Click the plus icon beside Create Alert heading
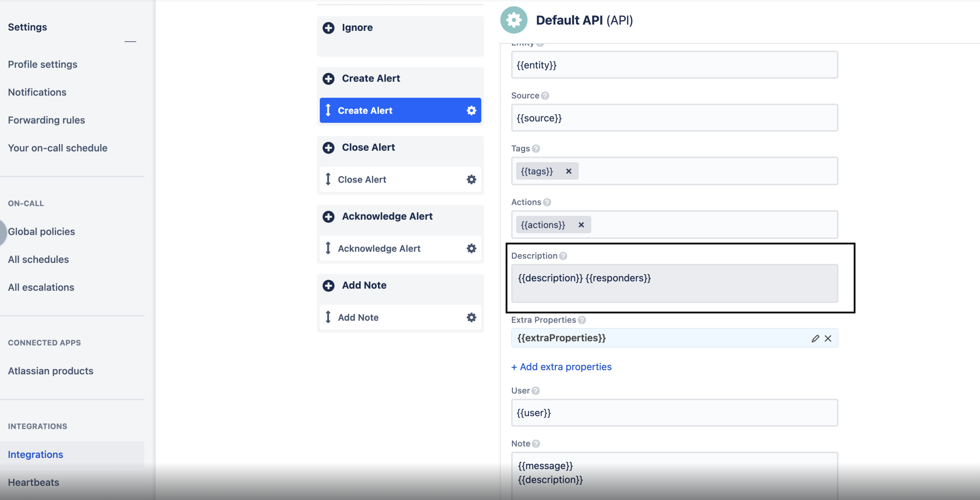 [328, 78]
